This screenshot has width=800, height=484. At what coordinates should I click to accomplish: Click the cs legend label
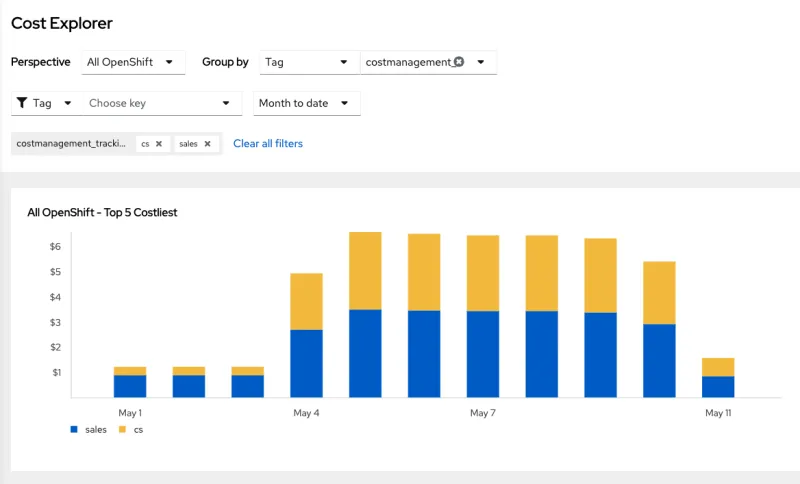(138, 429)
